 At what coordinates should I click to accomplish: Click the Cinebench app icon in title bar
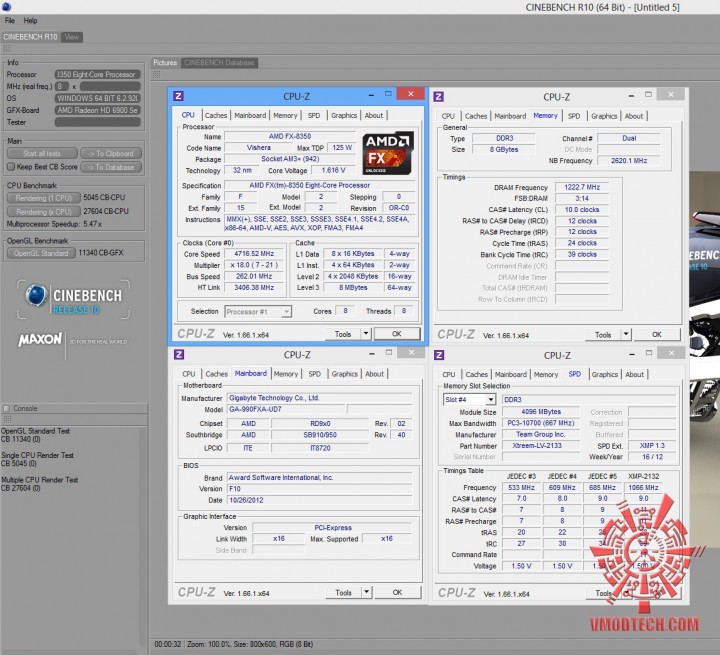pyautogui.click(x=6, y=6)
